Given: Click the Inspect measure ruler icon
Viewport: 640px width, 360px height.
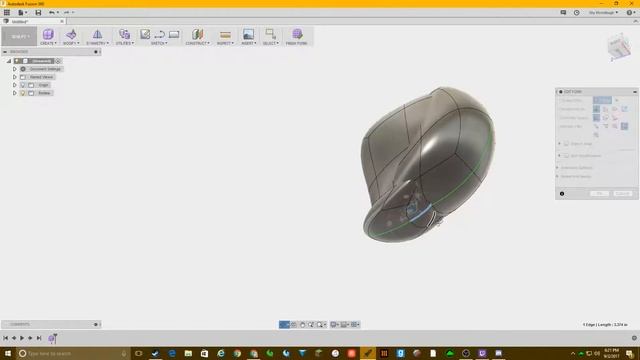Looking at the screenshot, I should (225, 35).
